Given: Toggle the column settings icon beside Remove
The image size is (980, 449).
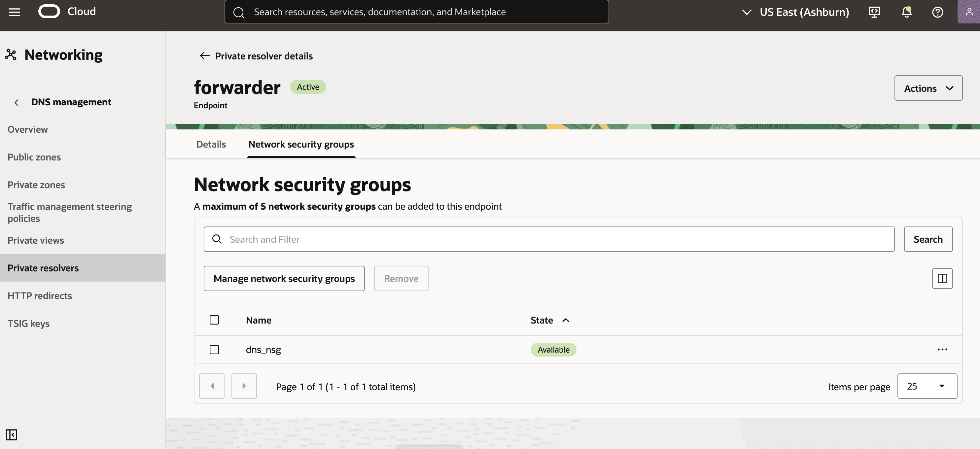Looking at the screenshot, I should coord(942,278).
